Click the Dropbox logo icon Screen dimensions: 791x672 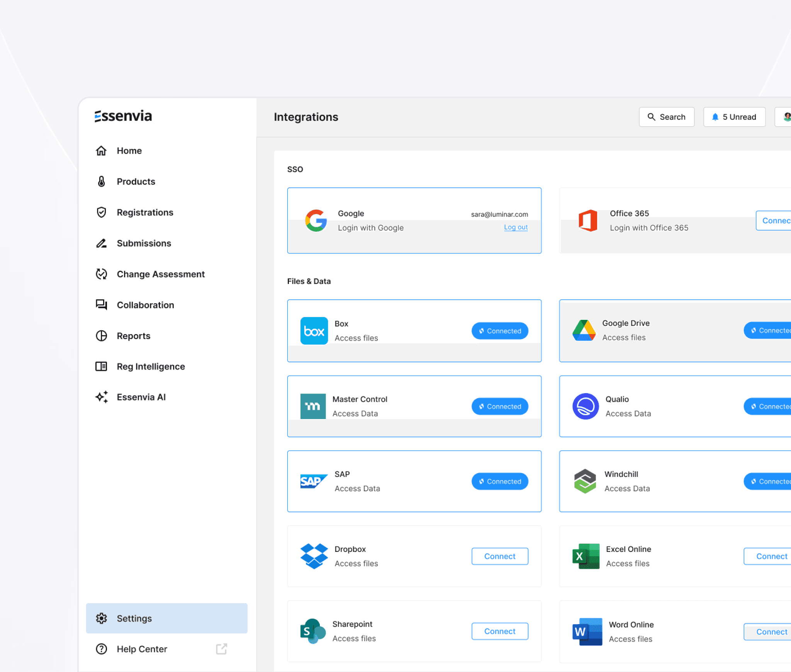click(314, 556)
